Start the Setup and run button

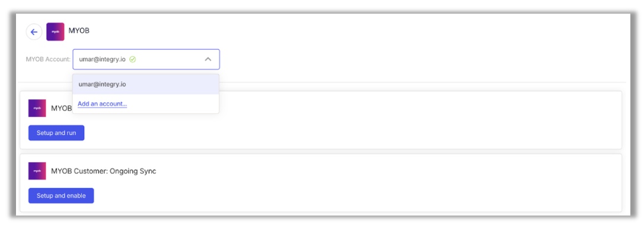(56, 133)
